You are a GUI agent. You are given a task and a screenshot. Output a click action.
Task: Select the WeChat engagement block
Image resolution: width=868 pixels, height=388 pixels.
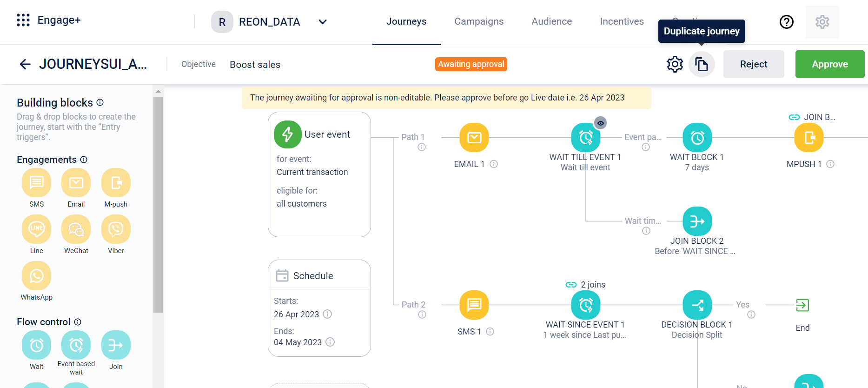point(76,229)
